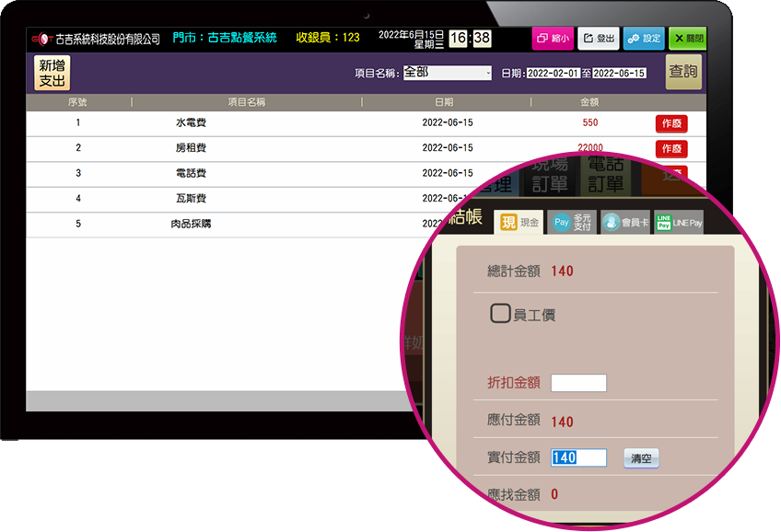Click the company logo icon at top-left
The image size is (781, 532).
pyautogui.click(x=42, y=39)
